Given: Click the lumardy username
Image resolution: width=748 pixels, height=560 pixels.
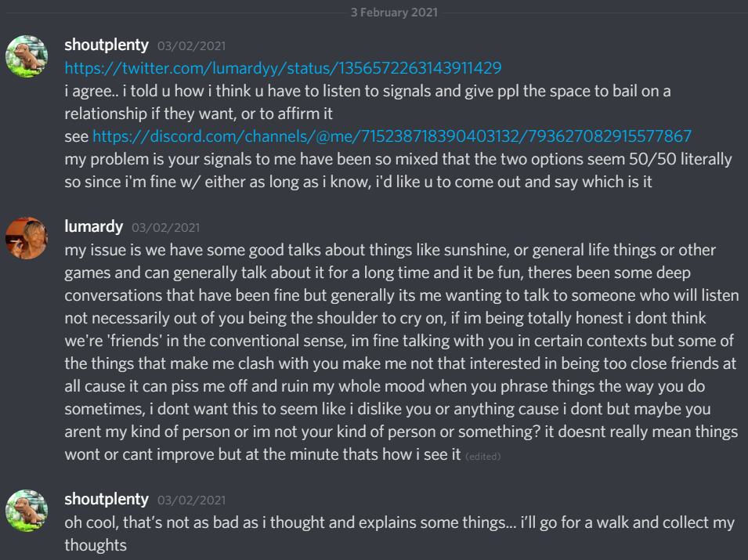Looking at the screenshot, I should point(94,226).
